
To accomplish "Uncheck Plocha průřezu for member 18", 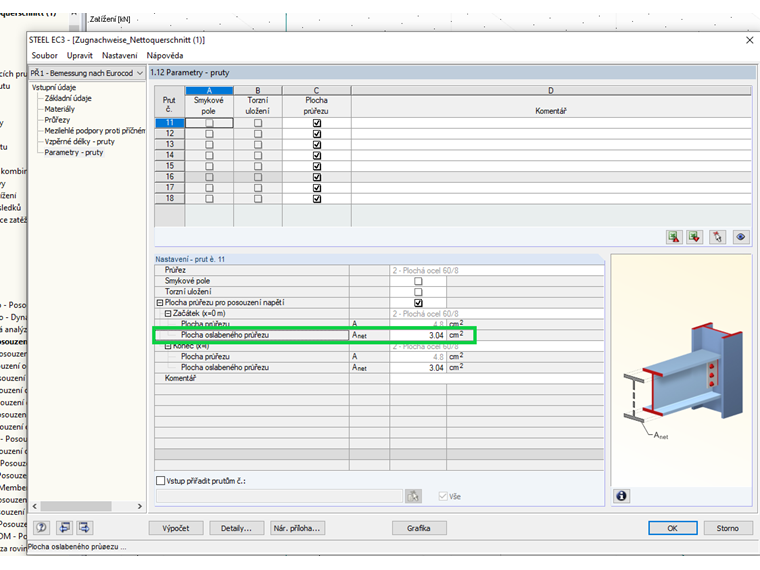I will point(317,199).
